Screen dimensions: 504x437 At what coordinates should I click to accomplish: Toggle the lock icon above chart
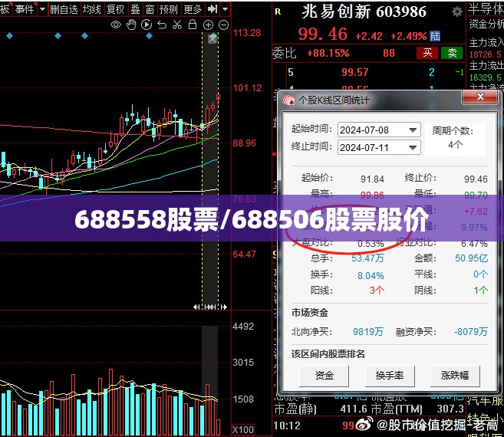(x=193, y=25)
